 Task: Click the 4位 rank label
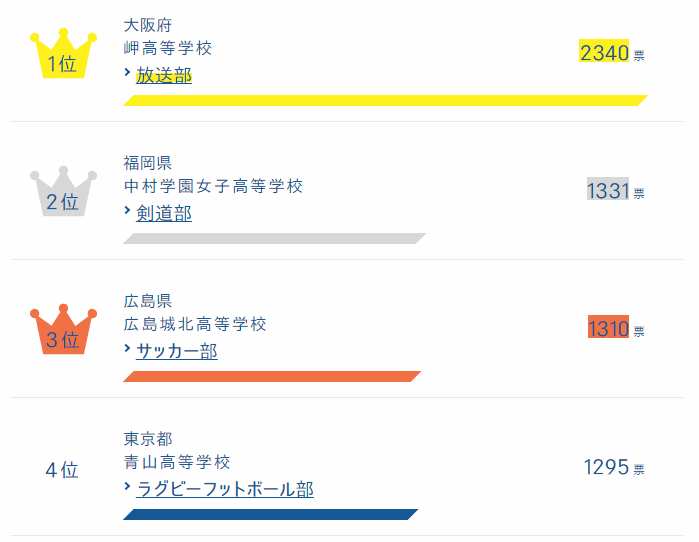click(62, 469)
